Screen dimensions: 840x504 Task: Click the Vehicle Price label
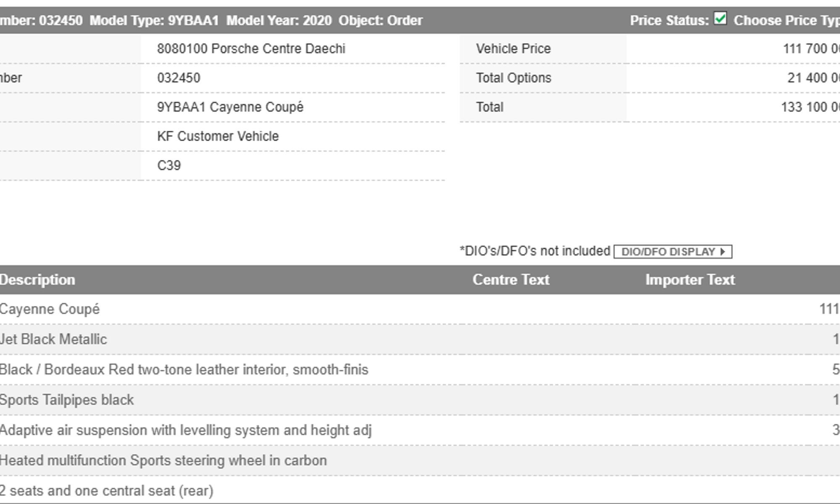(513, 49)
